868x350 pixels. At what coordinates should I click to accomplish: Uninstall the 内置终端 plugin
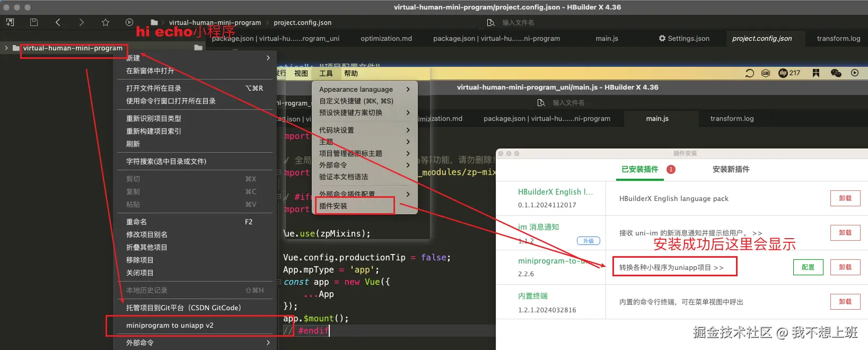[x=845, y=302]
